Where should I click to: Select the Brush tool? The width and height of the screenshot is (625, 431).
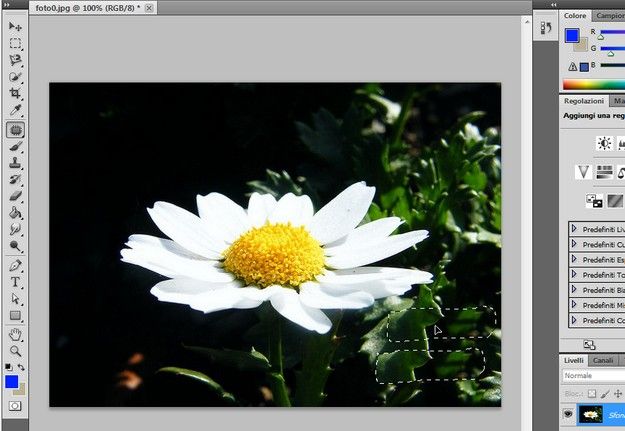15,146
